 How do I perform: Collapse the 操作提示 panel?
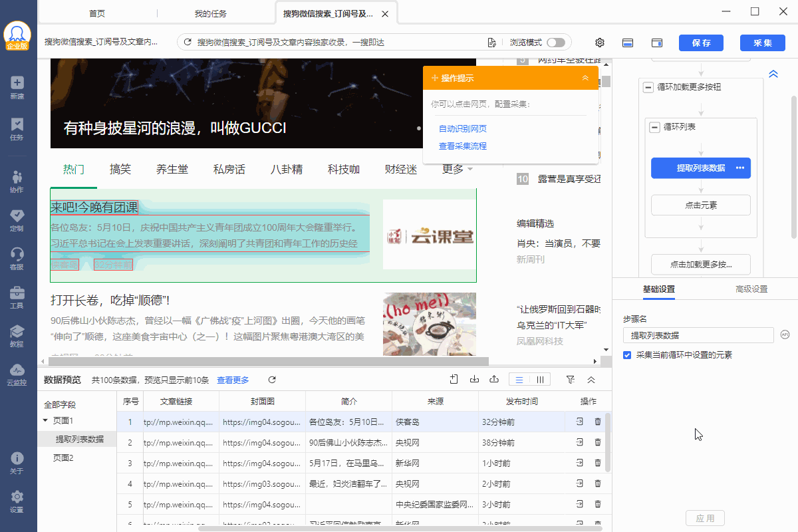pyautogui.click(x=585, y=78)
